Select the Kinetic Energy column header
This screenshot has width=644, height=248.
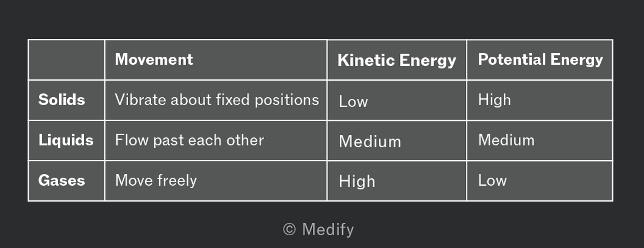[397, 60]
